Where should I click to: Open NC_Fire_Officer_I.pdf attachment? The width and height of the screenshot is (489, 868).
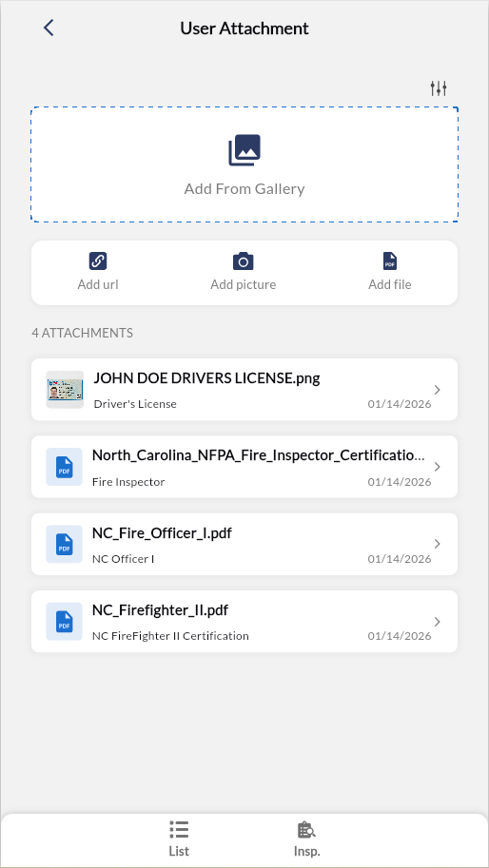point(162,533)
